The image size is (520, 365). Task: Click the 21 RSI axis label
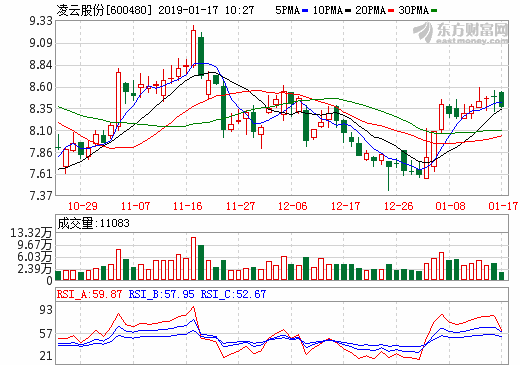(x=46, y=356)
